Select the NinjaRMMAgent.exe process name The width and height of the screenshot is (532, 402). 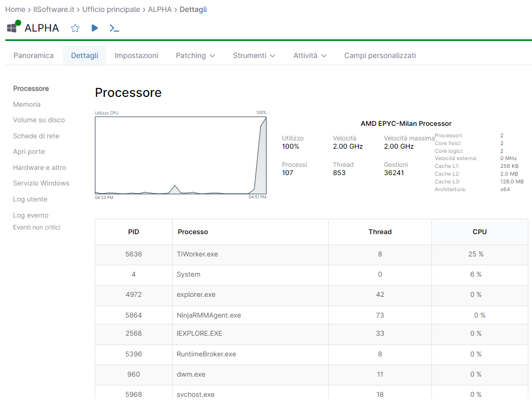[x=208, y=315]
